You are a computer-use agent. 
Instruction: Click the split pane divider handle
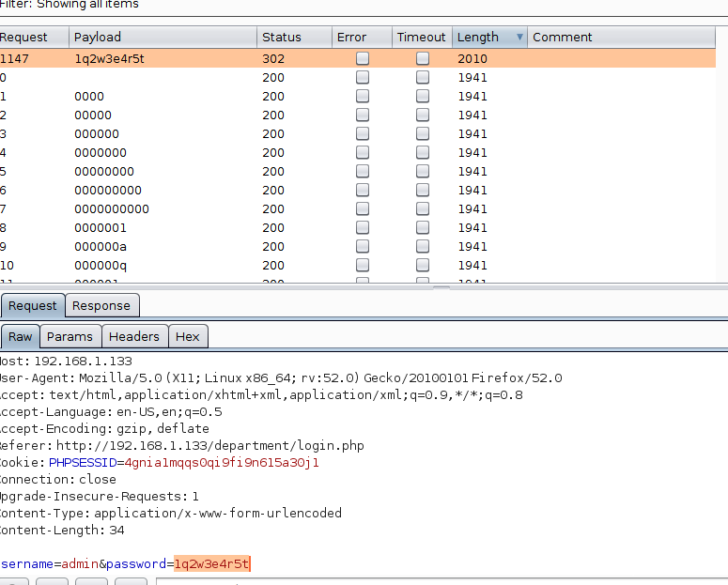coord(440,288)
